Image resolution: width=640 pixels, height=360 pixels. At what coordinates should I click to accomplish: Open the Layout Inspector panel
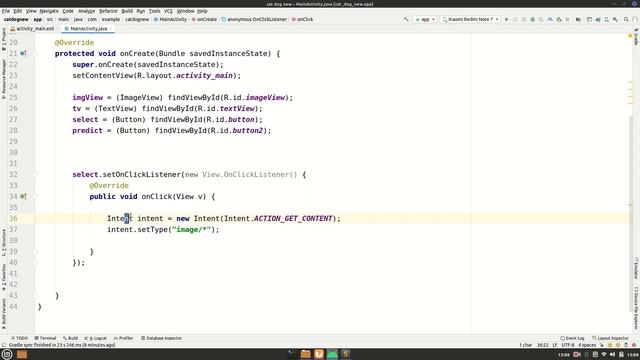610,338
